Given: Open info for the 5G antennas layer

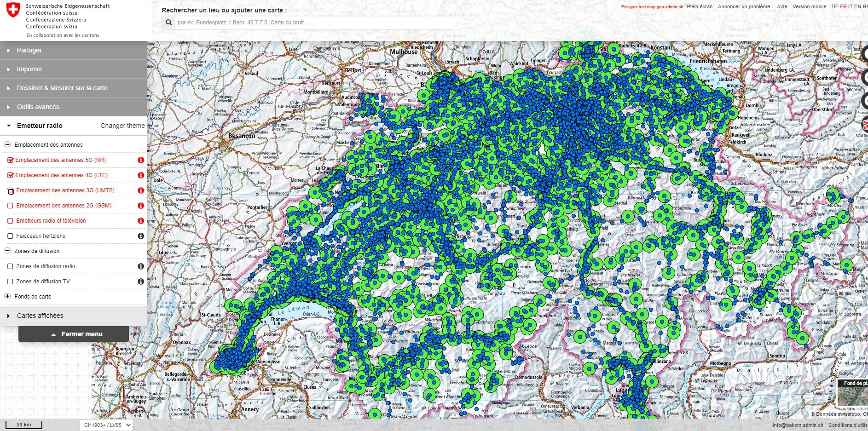Looking at the screenshot, I should 141,160.
